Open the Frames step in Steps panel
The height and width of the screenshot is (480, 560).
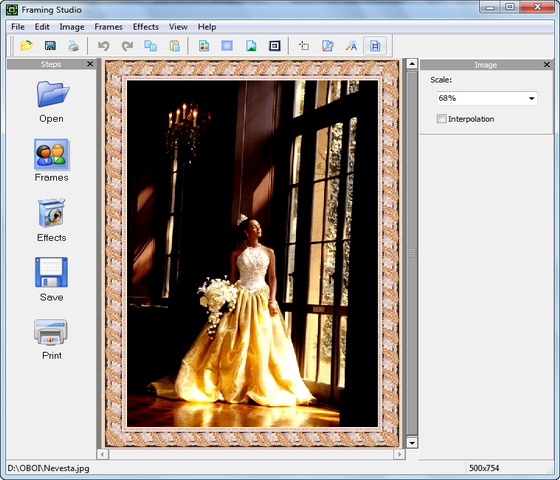click(x=52, y=160)
